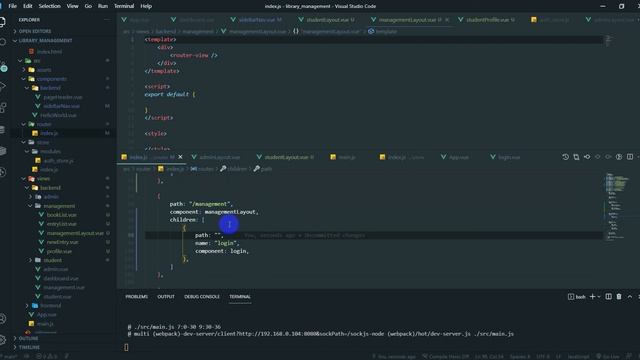Open main.js in the explorer tree
This screenshot has height=360, width=640.
[45, 324]
